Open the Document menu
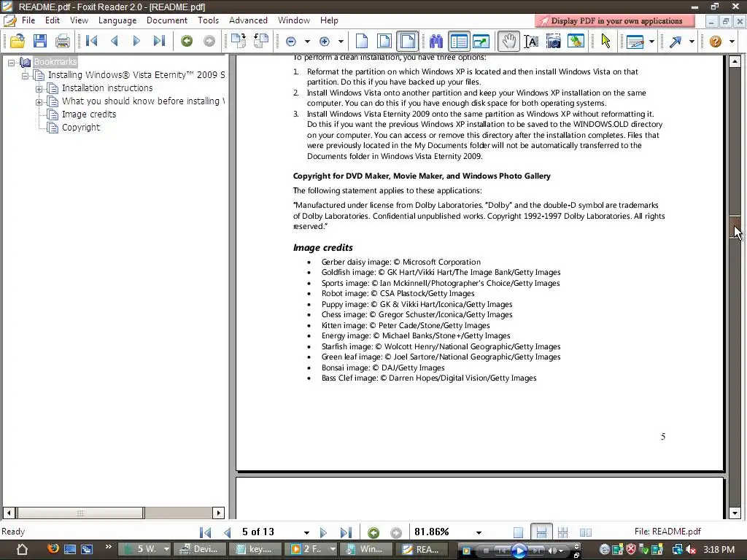 (167, 20)
